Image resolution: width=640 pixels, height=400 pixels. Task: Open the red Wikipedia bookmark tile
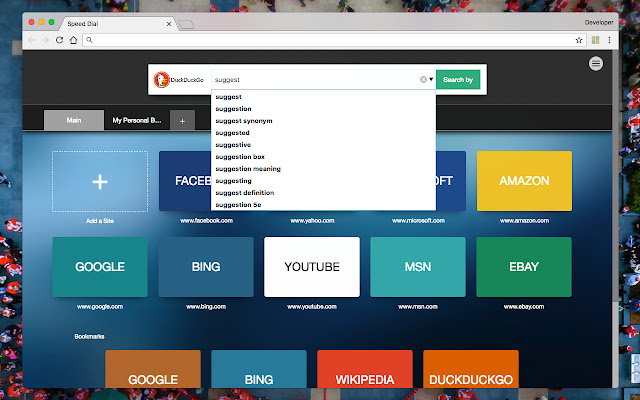coord(365,369)
